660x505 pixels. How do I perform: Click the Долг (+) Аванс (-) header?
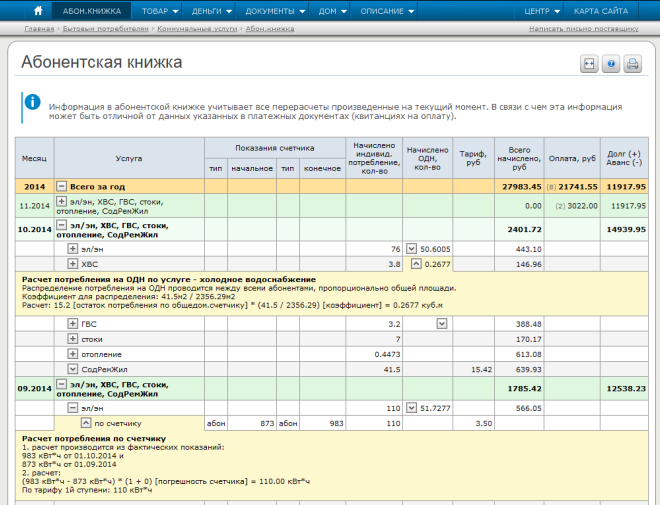624,158
